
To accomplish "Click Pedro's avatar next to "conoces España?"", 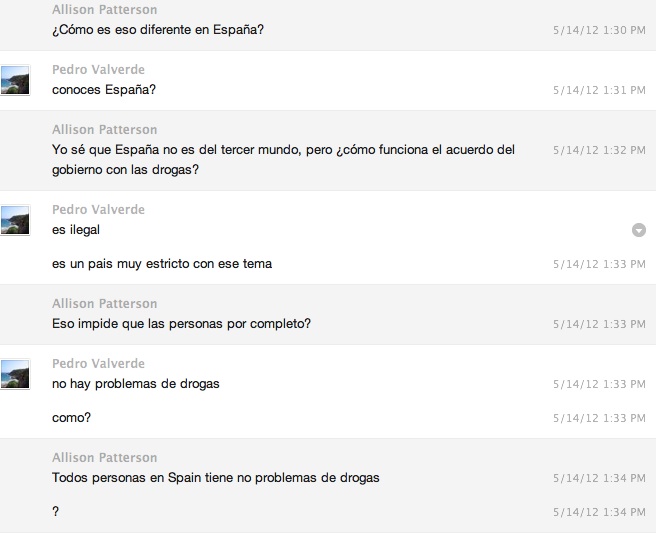I will point(15,81).
